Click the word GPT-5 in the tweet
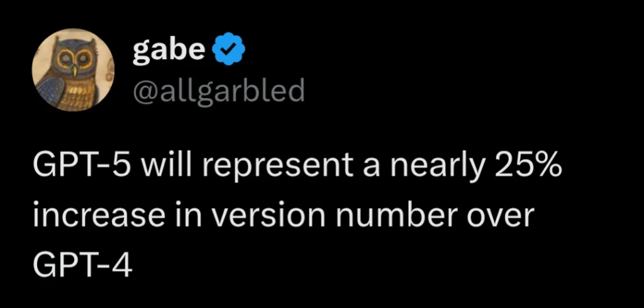Screen dimensions: 644x308 [69, 168]
